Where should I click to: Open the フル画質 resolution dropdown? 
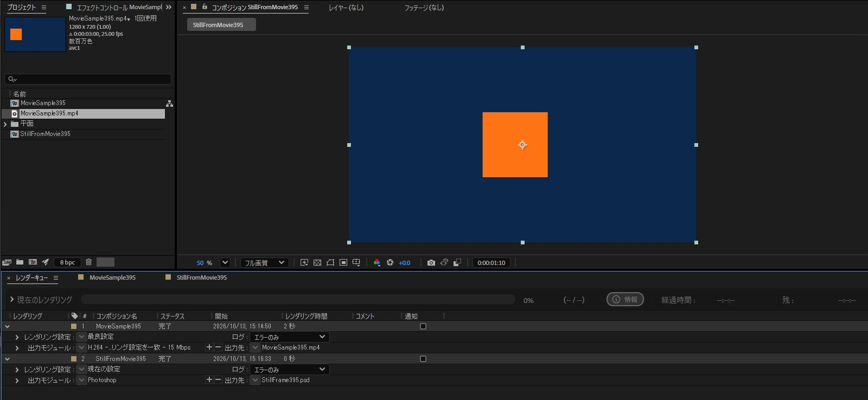click(x=264, y=263)
